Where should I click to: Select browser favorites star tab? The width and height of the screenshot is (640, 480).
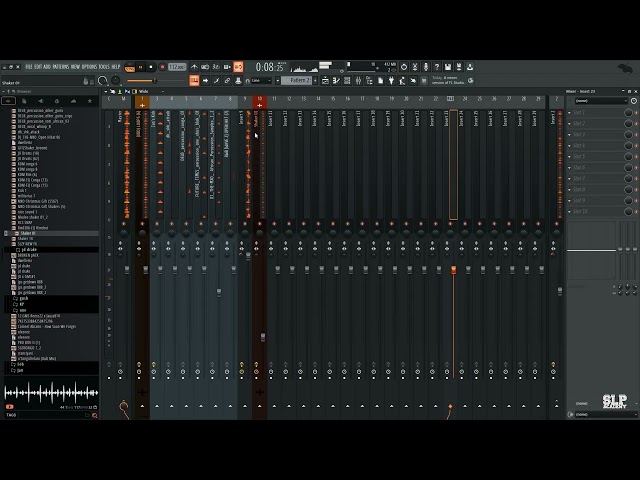[x=89, y=101]
